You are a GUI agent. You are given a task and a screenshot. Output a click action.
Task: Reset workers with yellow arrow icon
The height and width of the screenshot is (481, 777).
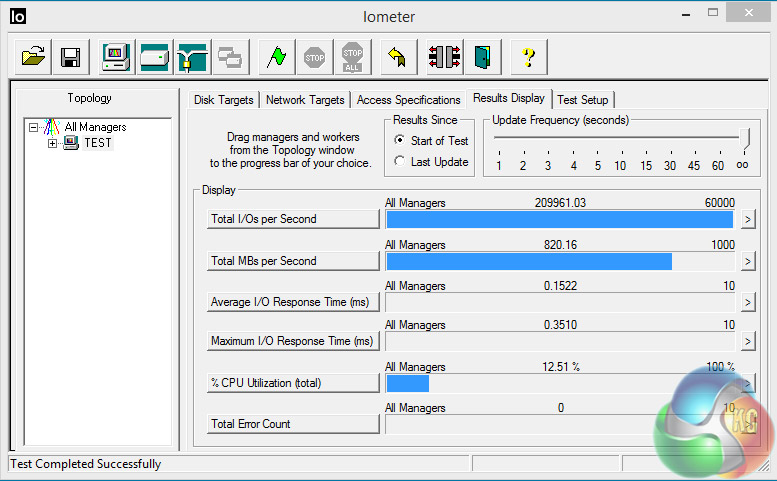pyautogui.click(x=398, y=57)
